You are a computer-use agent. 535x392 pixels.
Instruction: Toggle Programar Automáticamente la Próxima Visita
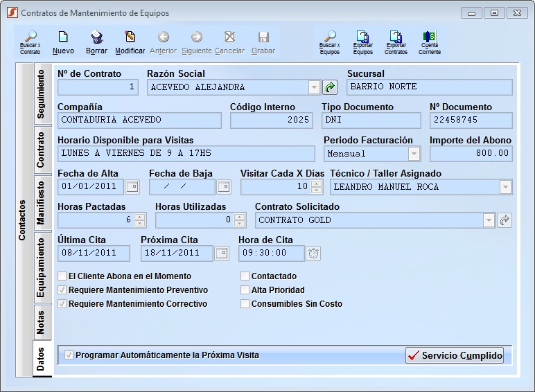(69, 355)
